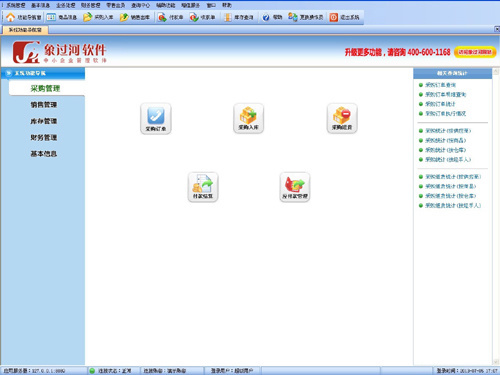500x375 pixels.
Task: Open 采购统计(按仓库) link
Action: pyautogui.click(x=446, y=150)
